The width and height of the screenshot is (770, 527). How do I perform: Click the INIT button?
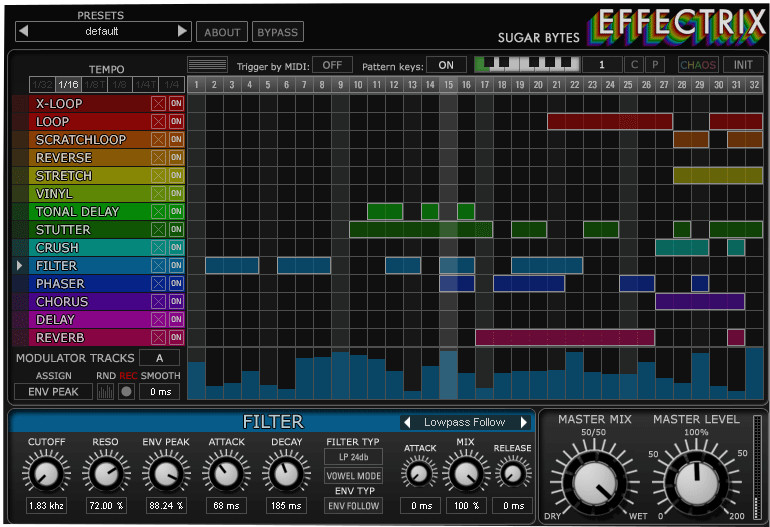coord(742,65)
